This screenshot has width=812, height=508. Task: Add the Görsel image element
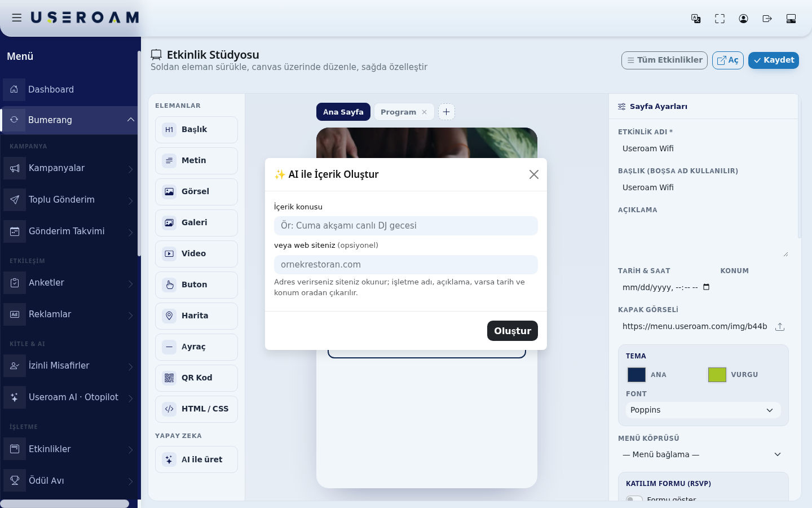click(x=196, y=192)
